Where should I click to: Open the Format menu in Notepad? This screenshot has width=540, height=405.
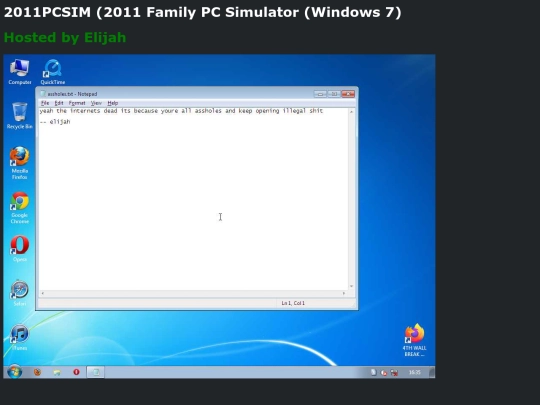click(77, 103)
